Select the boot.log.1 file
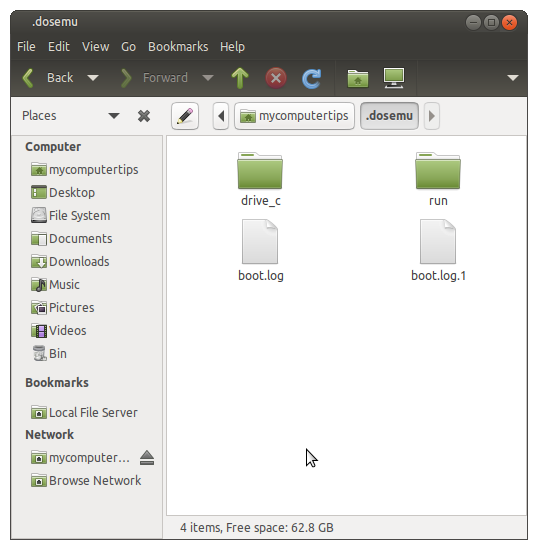 [438, 251]
